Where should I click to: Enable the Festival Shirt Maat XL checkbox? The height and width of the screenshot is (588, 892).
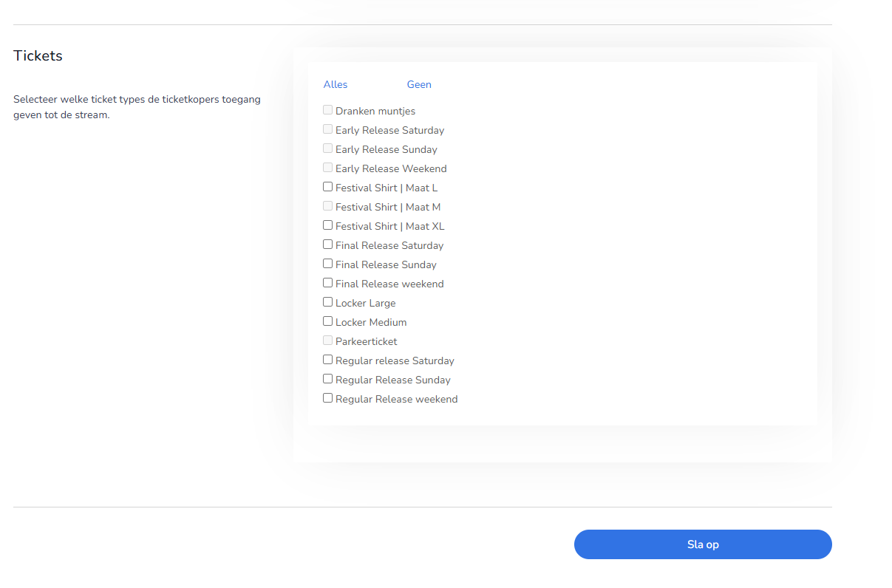[x=328, y=225]
